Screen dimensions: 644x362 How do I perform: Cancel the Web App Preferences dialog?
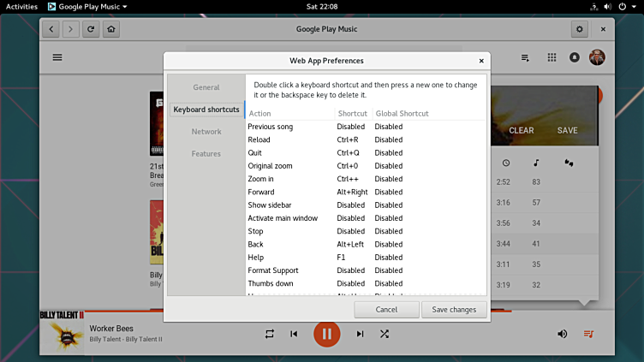(x=386, y=309)
